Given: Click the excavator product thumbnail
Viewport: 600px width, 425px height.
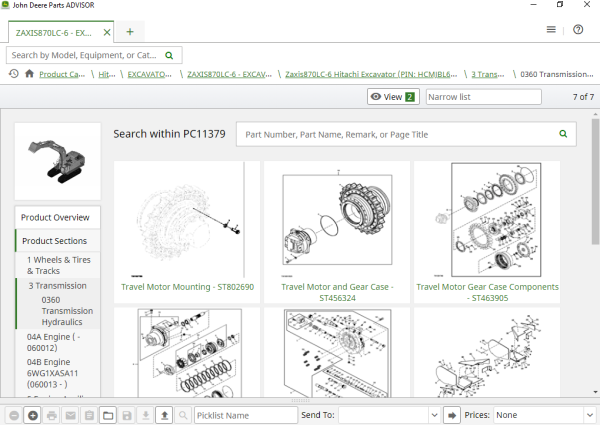Looking at the screenshot, I should click(58, 161).
